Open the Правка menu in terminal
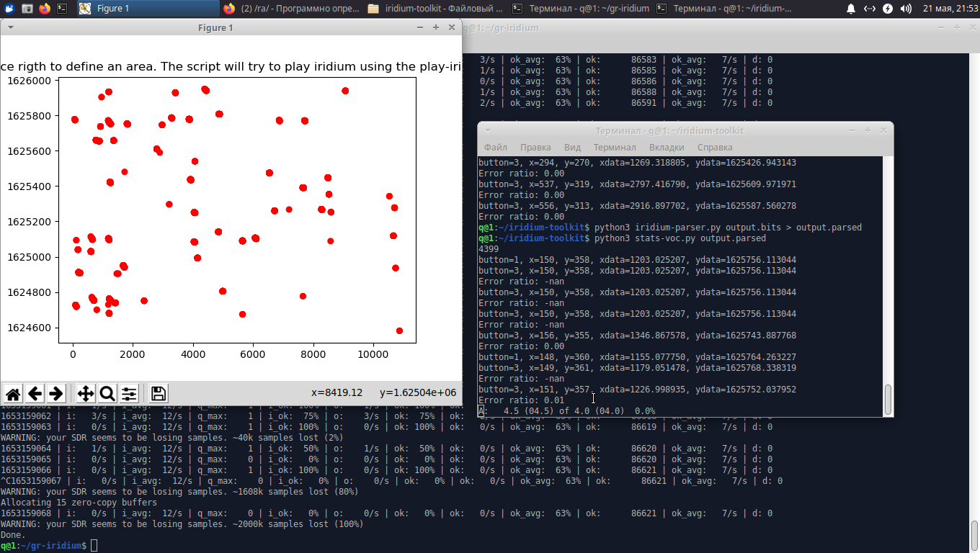This screenshot has height=553, width=980. pyautogui.click(x=535, y=148)
